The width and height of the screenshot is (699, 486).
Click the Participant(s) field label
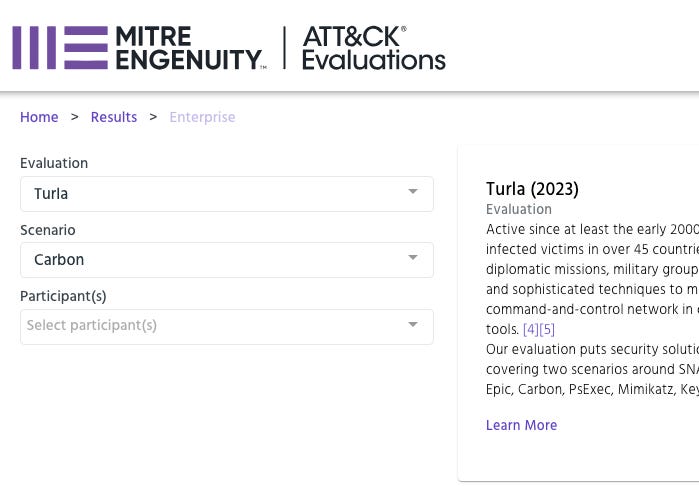point(63,296)
